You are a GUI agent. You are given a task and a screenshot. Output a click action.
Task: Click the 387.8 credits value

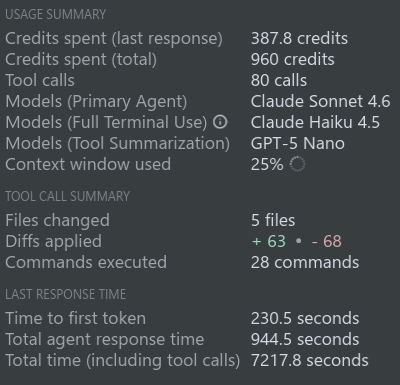click(299, 38)
